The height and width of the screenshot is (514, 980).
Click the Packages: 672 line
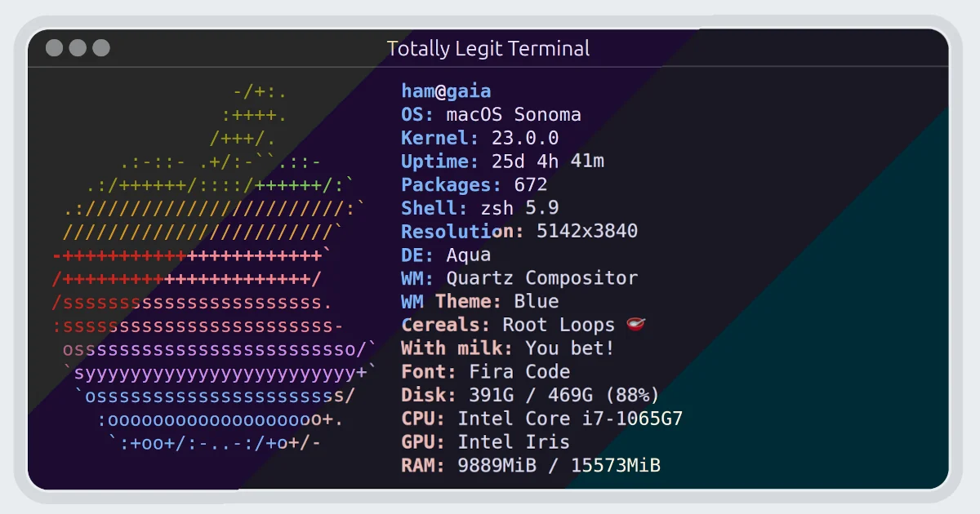click(474, 184)
